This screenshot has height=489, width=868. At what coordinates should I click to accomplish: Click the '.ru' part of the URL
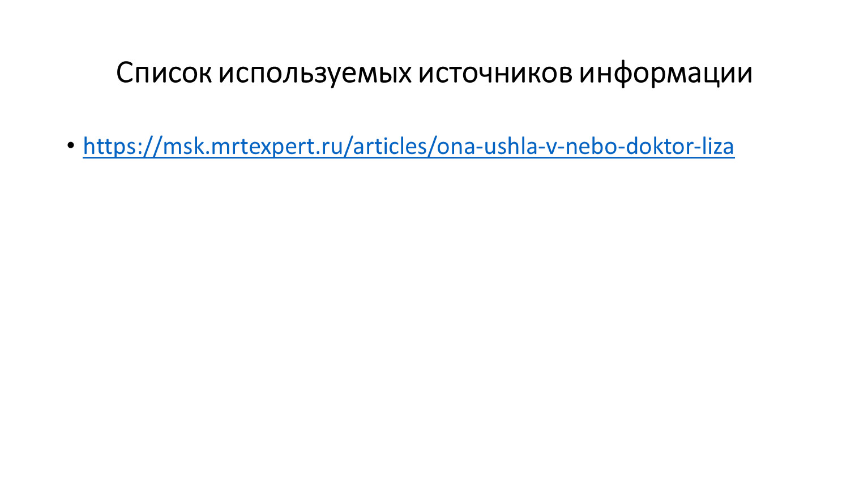[x=323, y=146]
